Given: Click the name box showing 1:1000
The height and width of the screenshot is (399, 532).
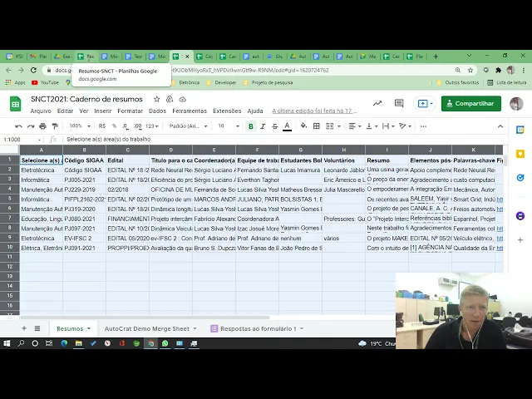Looking at the screenshot, I should [21, 140].
